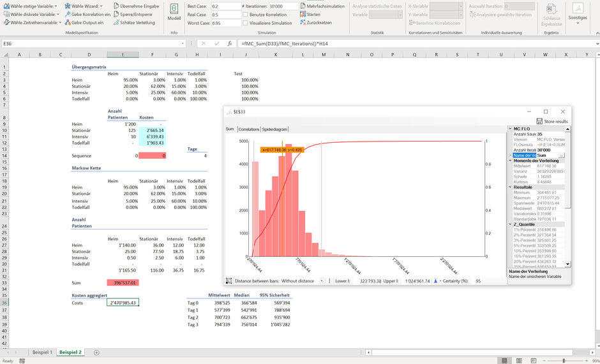Click the Cancel formula X icon
600x364 pixels.
(204, 43)
